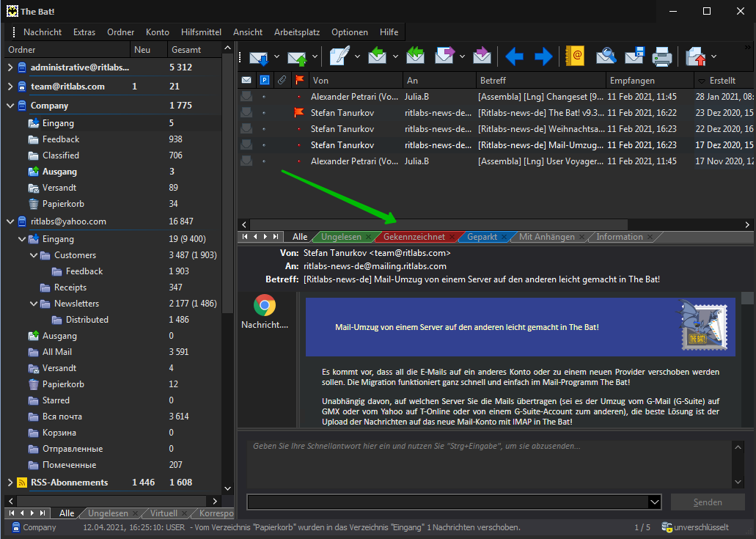
Task: Close the Information tab
Action: (x=650, y=237)
